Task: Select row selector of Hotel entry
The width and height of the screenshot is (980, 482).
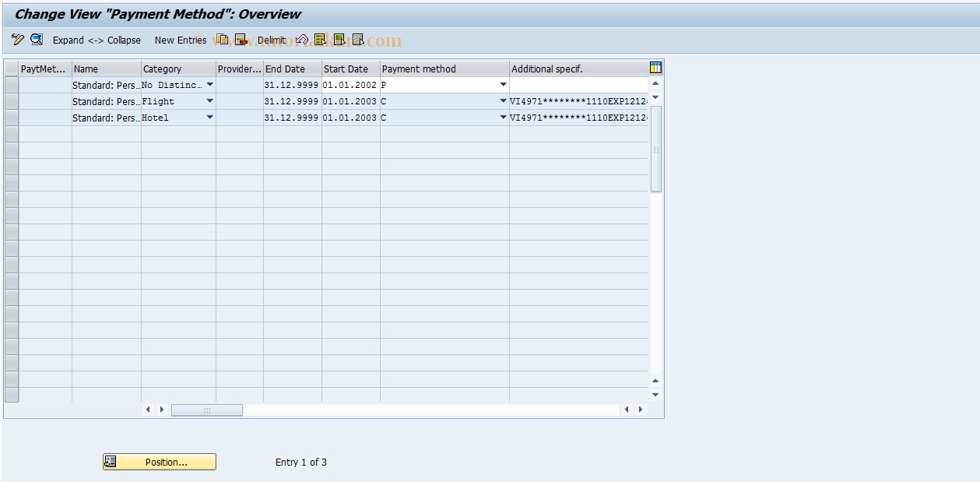Action: coord(12,118)
